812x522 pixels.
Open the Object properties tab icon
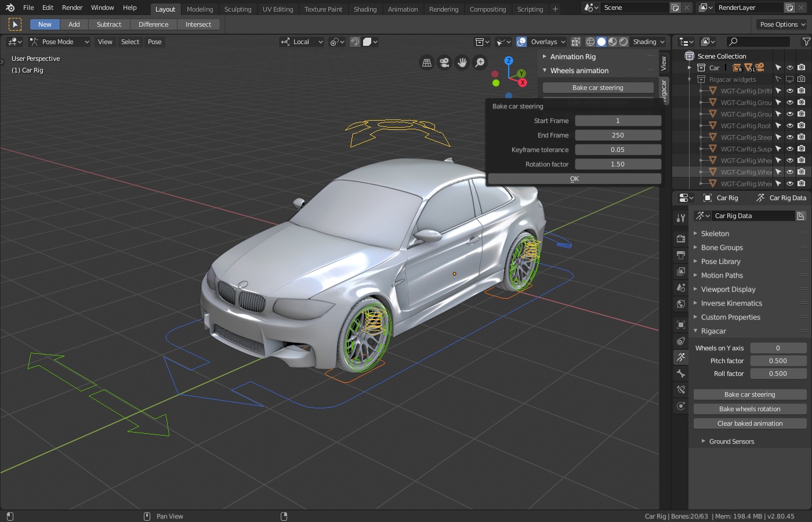tap(681, 325)
